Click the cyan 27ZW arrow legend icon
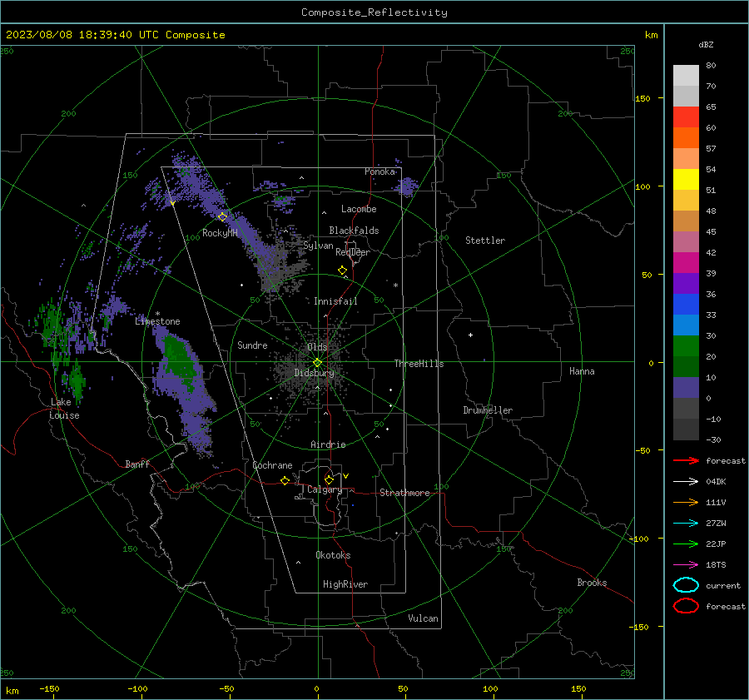The width and height of the screenshot is (749, 700). [686, 524]
